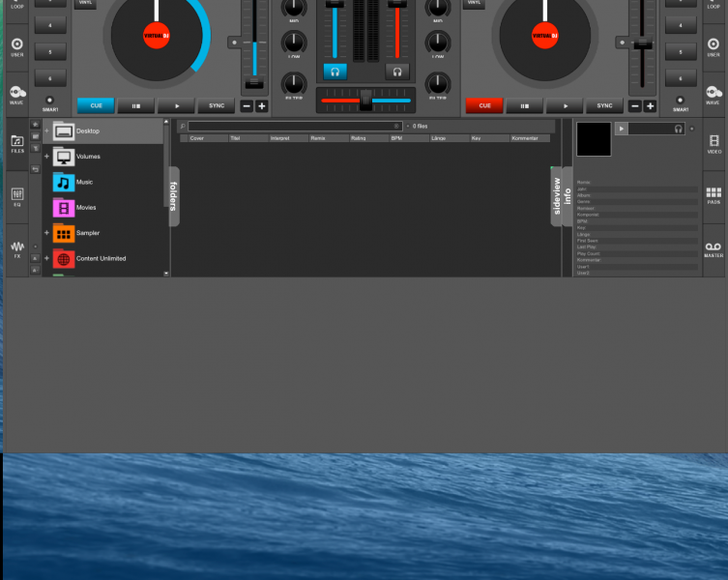Expand the Volumes folder tree
This screenshot has width=728, height=580.
pos(46,157)
